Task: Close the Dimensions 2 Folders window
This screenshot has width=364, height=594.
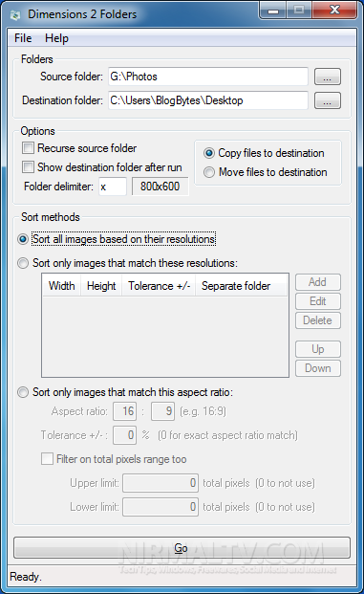Action: pos(334,10)
